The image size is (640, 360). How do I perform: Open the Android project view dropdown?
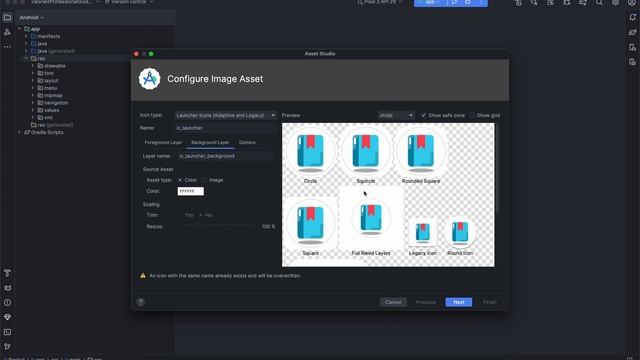[x=31, y=18]
